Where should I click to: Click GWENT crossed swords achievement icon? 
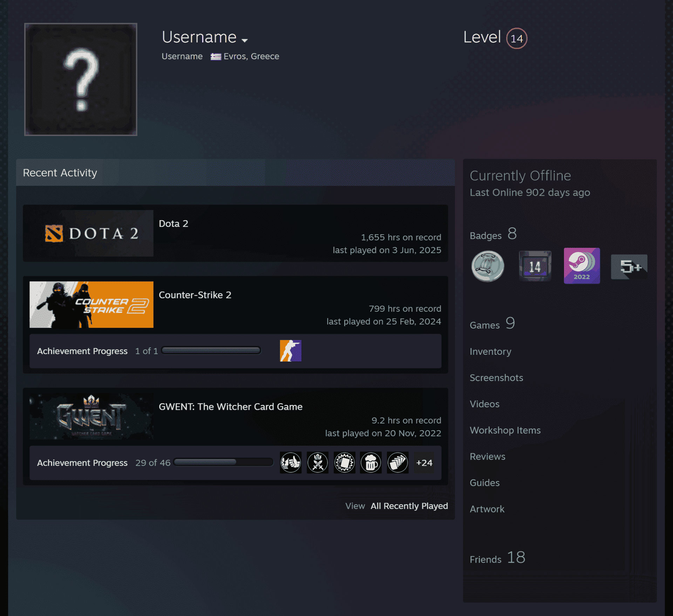[318, 462]
